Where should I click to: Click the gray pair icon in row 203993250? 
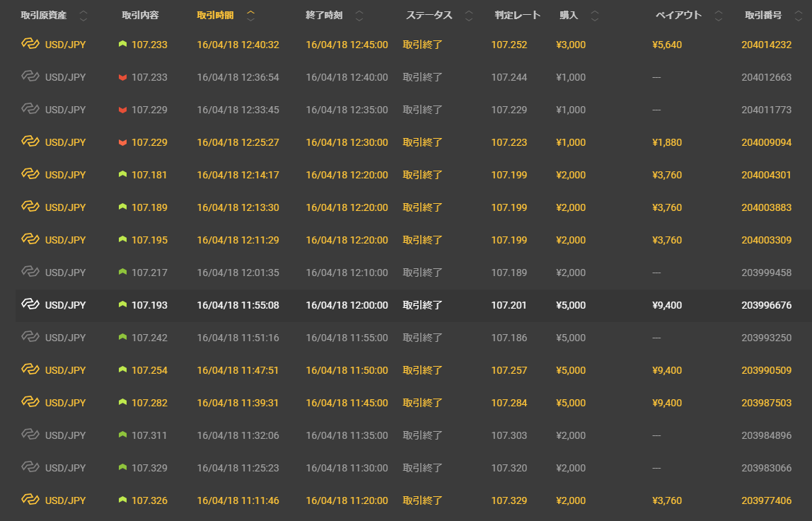point(30,338)
